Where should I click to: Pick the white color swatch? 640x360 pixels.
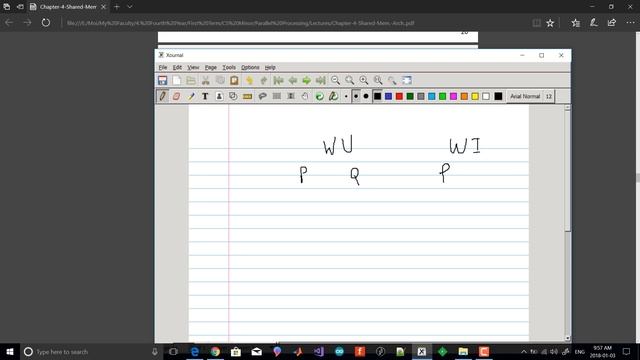[486, 96]
